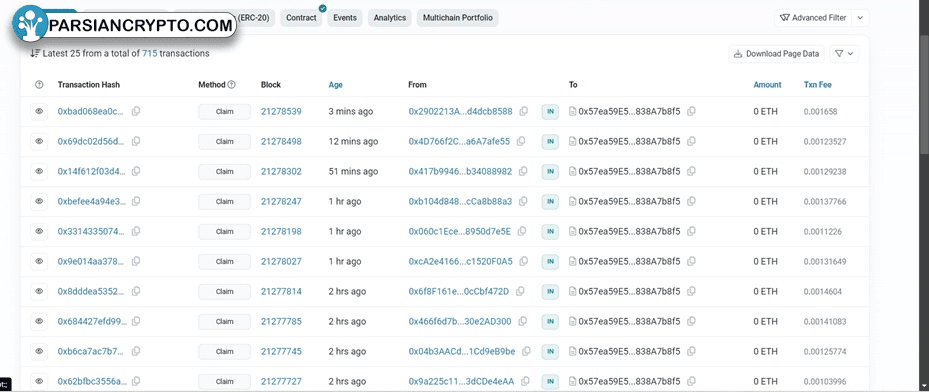The height and width of the screenshot is (392, 929).
Task: Open the Analytics tab
Action: click(390, 18)
